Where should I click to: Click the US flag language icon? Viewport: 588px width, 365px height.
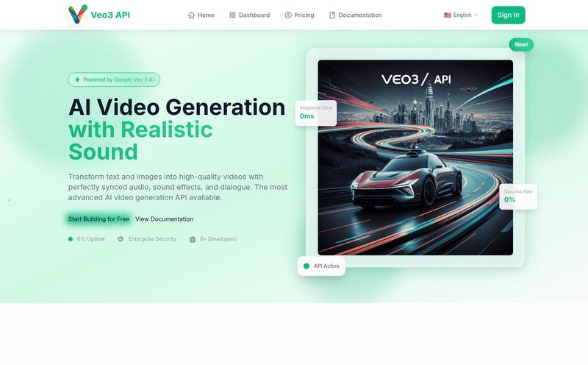point(448,15)
